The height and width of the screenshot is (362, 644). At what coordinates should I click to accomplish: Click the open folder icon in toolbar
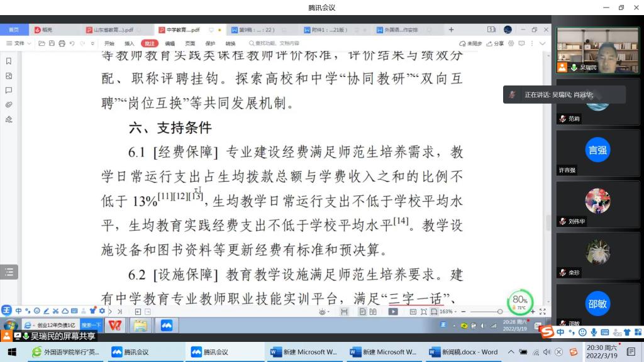tap(42, 43)
